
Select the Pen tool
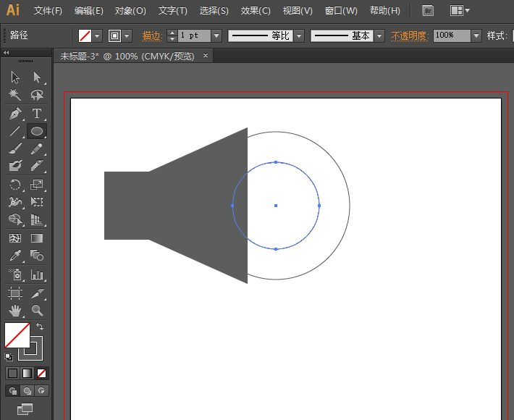[x=15, y=114]
